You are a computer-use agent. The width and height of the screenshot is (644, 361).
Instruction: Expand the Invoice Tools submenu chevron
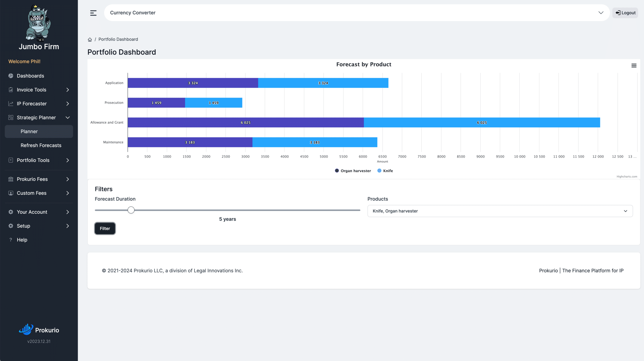[x=67, y=90]
